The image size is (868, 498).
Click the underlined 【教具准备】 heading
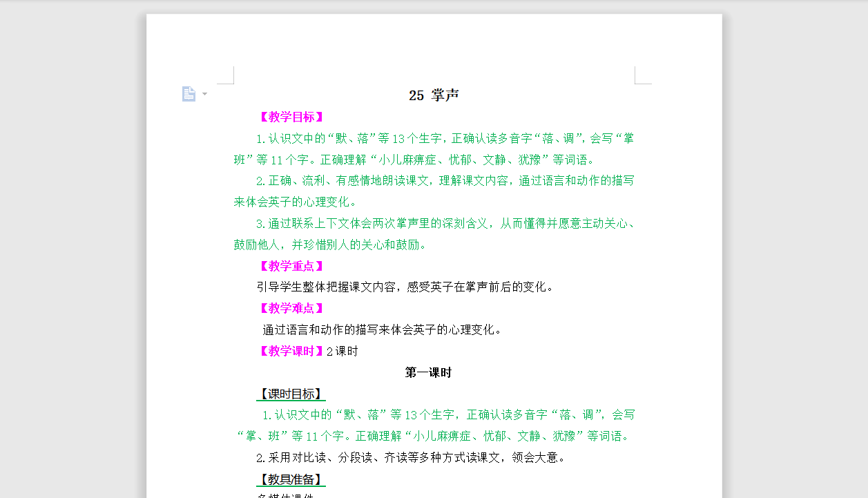coord(289,479)
